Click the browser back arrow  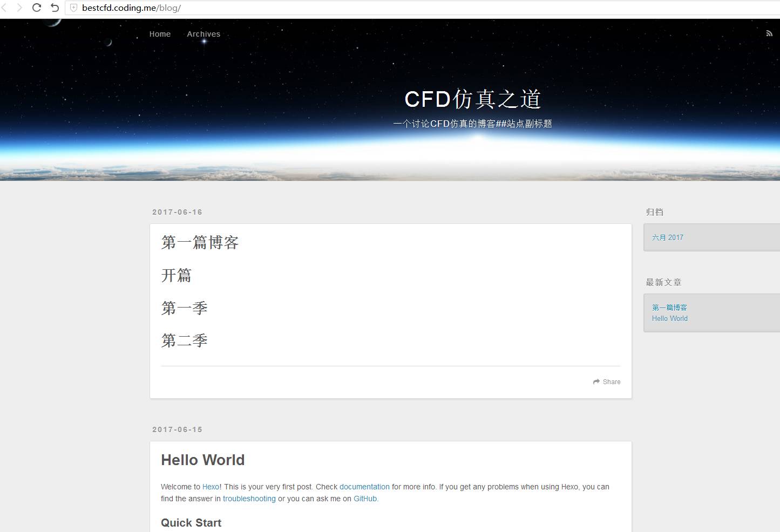click(4, 8)
